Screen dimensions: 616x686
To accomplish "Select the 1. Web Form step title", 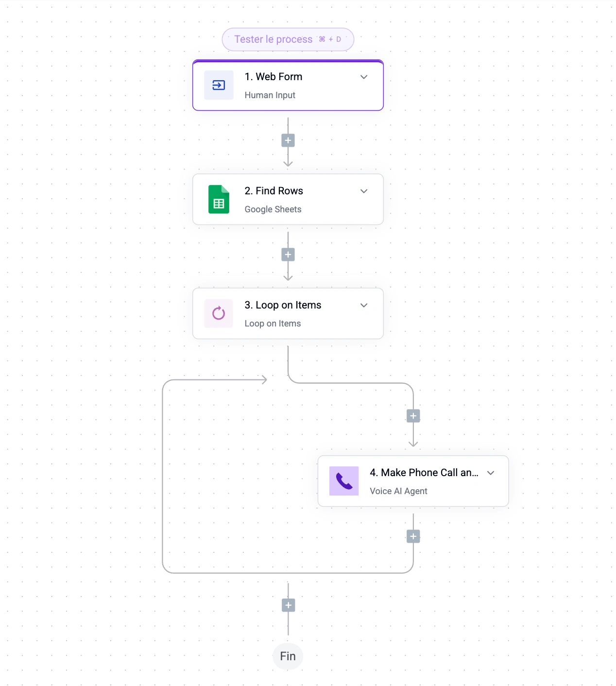I will (274, 77).
